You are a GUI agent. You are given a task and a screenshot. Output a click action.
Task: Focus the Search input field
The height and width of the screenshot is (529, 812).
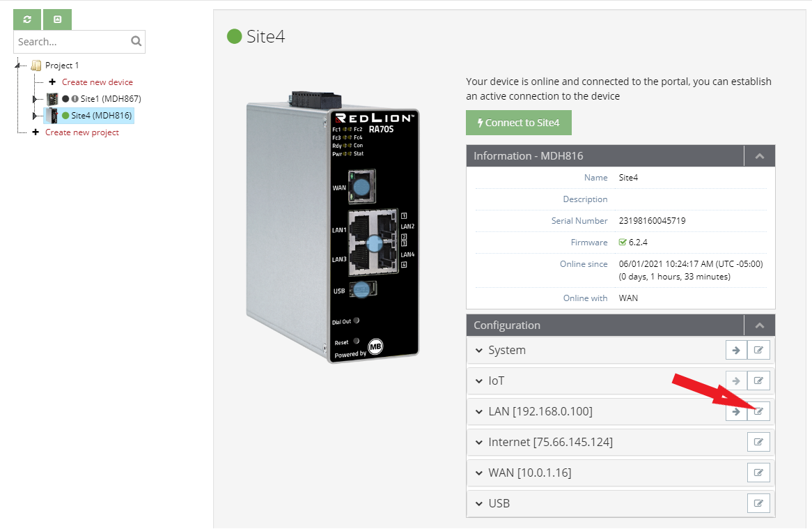tap(79, 41)
